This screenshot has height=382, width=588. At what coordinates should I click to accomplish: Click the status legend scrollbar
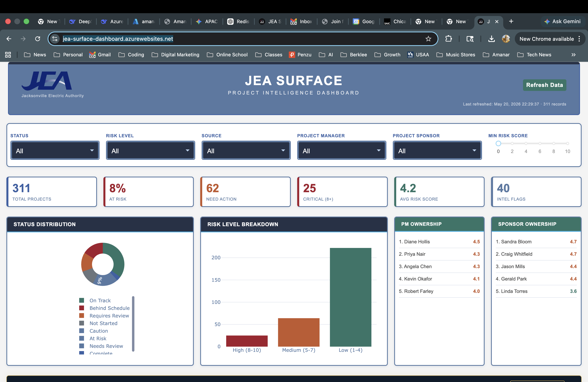(x=133, y=323)
